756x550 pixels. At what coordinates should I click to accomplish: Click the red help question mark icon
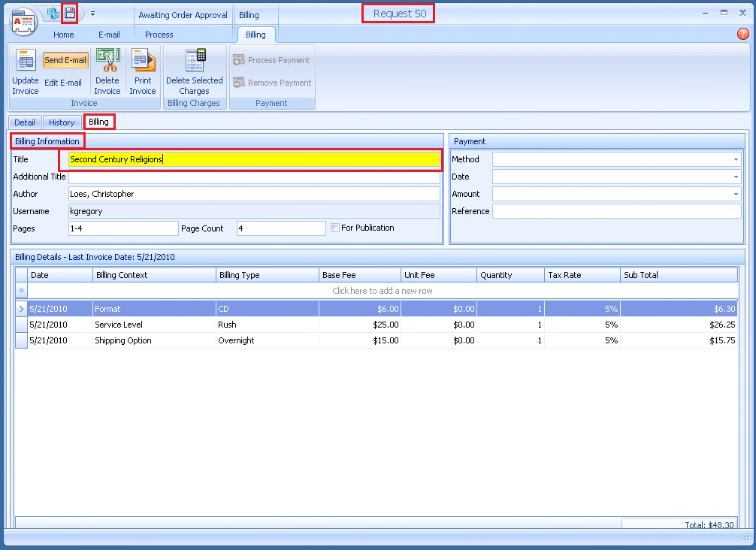coord(742,34)
